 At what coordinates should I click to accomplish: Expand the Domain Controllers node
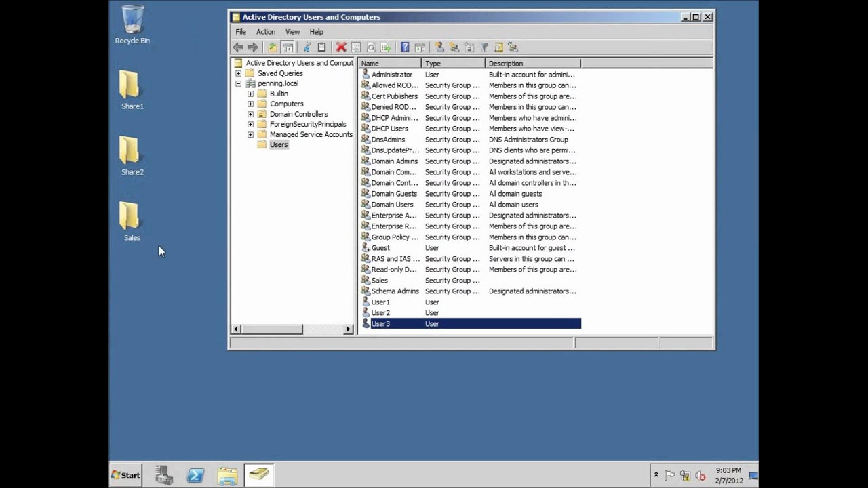(250, 114)
